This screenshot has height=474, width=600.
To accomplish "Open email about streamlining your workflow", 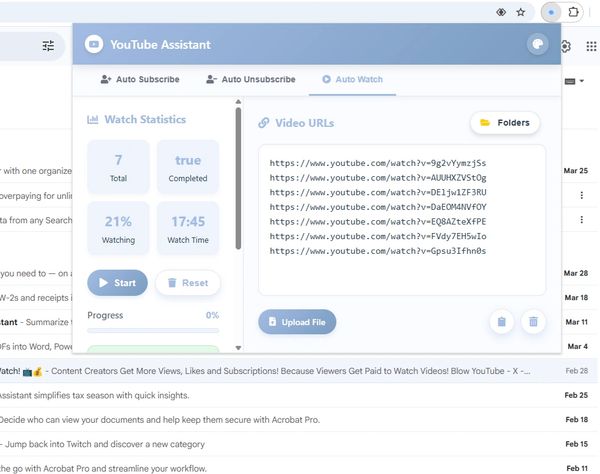I will click(x=298, y=467).
